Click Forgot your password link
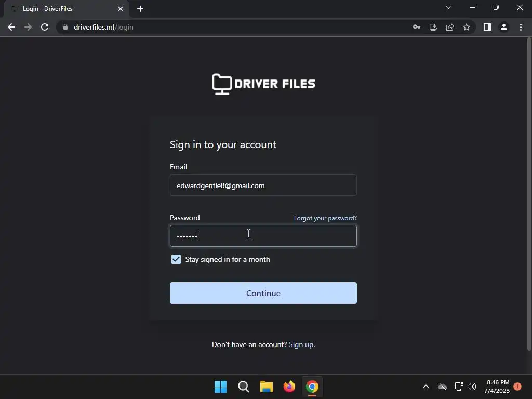Image resolution: width=532 pixels, height=399 pixels. coord(325,218)
